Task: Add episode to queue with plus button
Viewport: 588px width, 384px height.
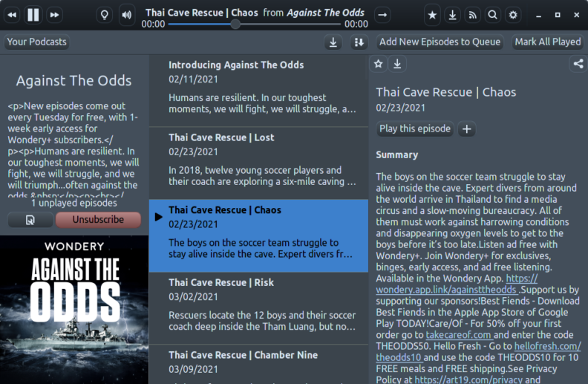Action: click(x=466, y=129)
